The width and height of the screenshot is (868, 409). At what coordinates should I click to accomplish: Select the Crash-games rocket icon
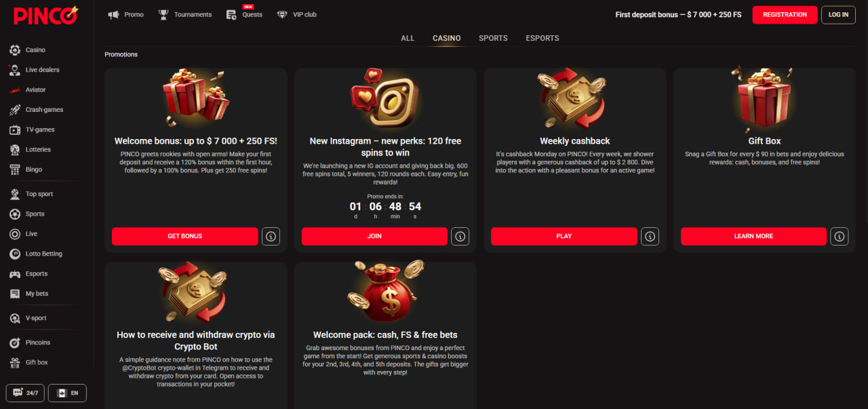click(x=14, y=110)
